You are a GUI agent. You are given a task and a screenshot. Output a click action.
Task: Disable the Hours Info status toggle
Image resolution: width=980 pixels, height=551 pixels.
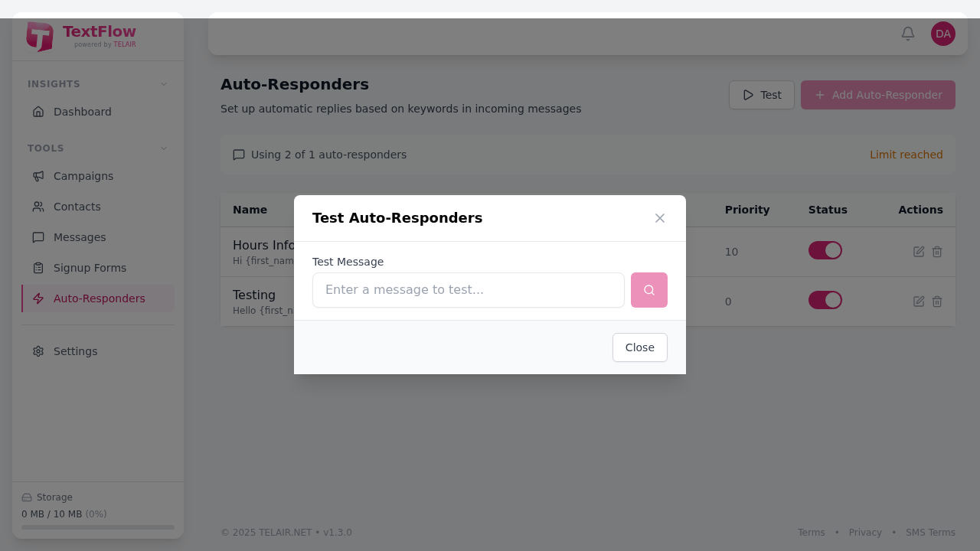pos(825,249)
